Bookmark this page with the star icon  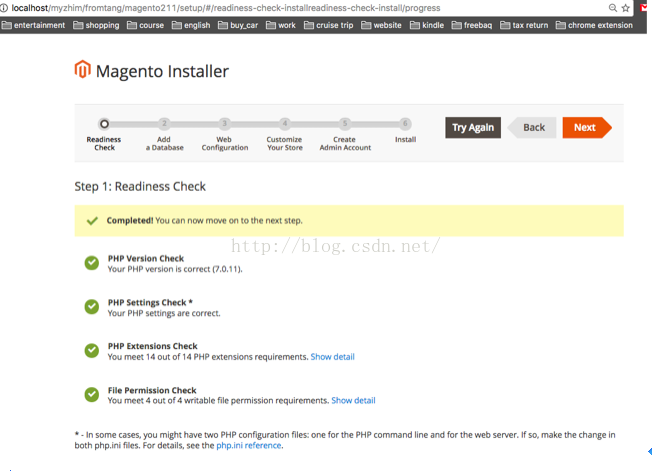[625, 8]
